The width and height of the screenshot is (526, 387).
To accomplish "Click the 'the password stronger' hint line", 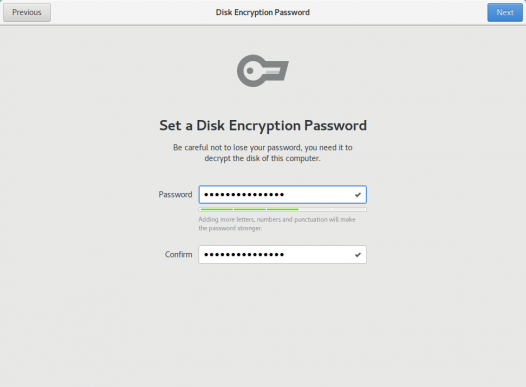I will (x=230, y=228).
